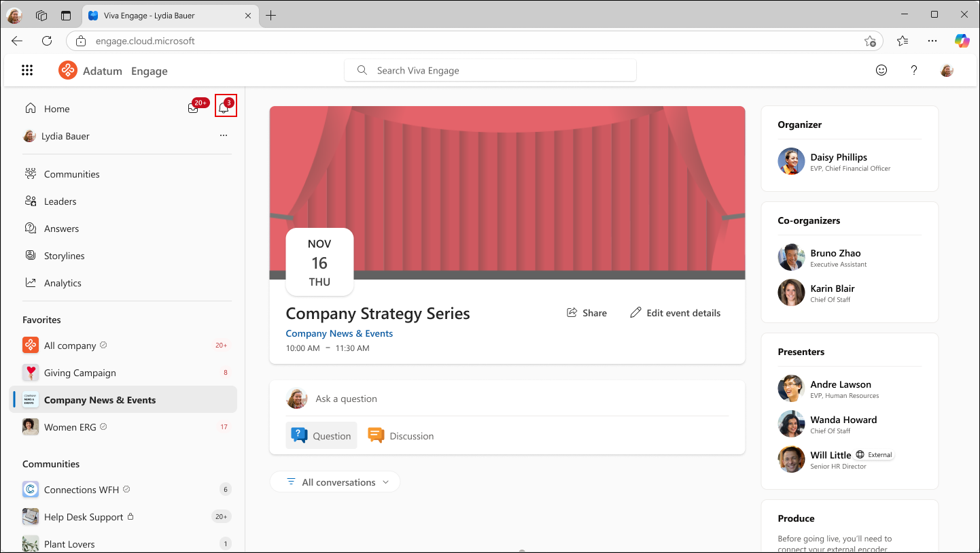
Task: Open Company News & Events link
Action: pyautogui.click(x=339, y=333)
